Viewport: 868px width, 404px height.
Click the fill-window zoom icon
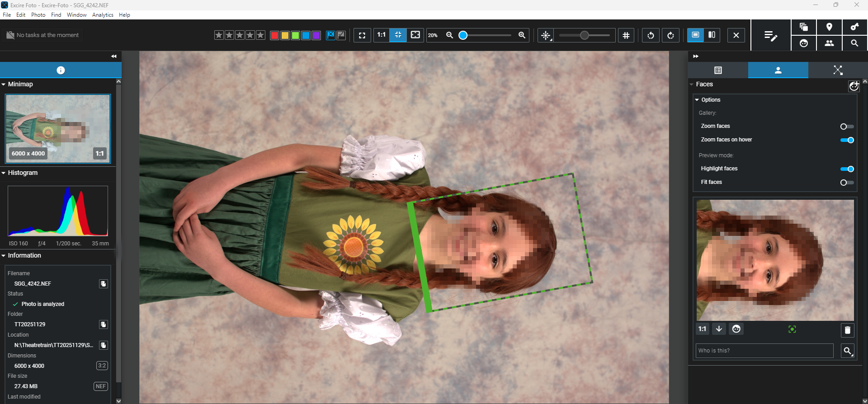coord(415,35)
